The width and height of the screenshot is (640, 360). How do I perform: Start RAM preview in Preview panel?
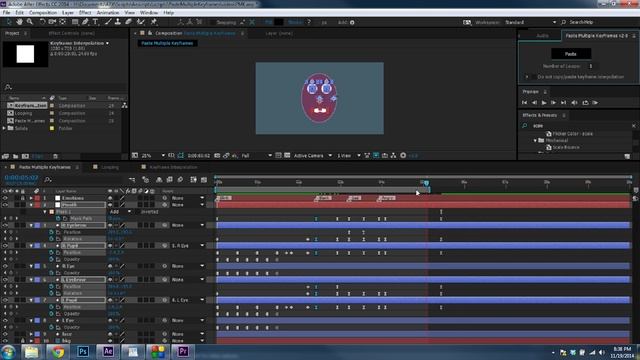click(595, 103)
